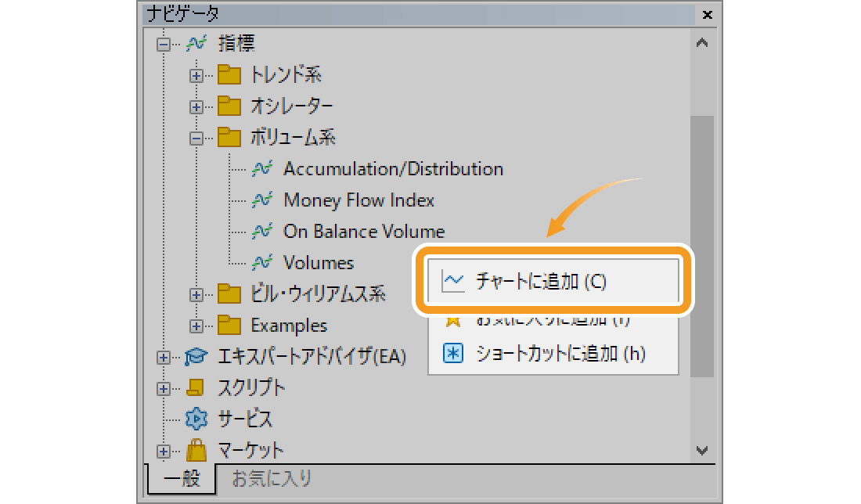Switch to the お気に入り tab
The image size is (861, 504).
point(272,479)
